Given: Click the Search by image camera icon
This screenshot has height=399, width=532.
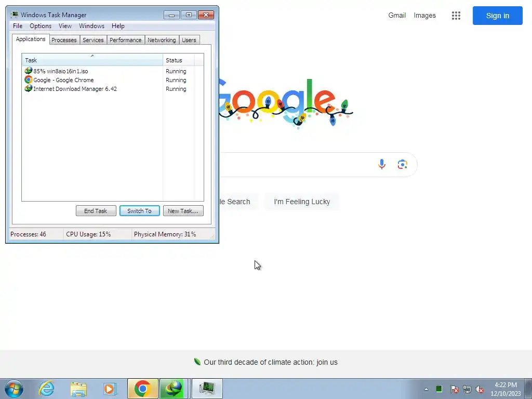Looking at the screenshot, I should (x=403, y=164).
